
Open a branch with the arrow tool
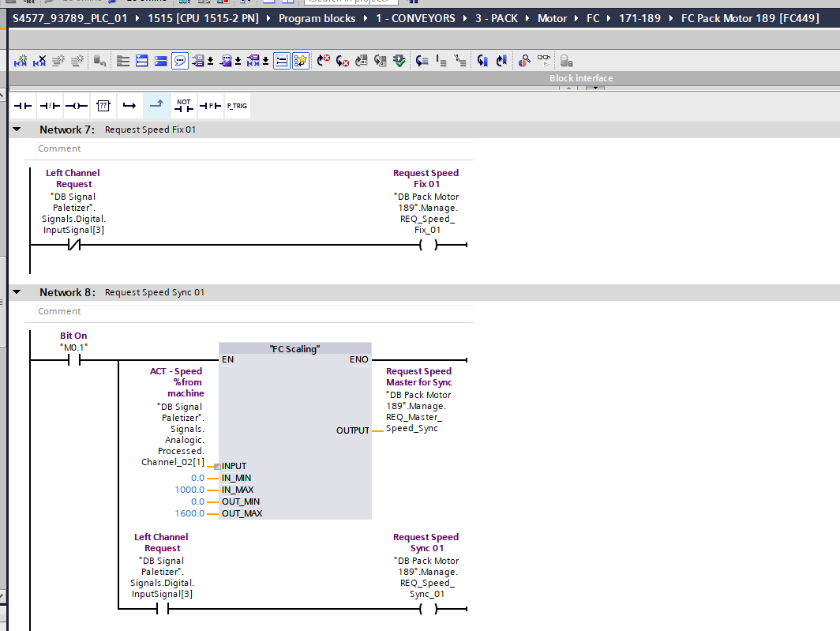129,106
